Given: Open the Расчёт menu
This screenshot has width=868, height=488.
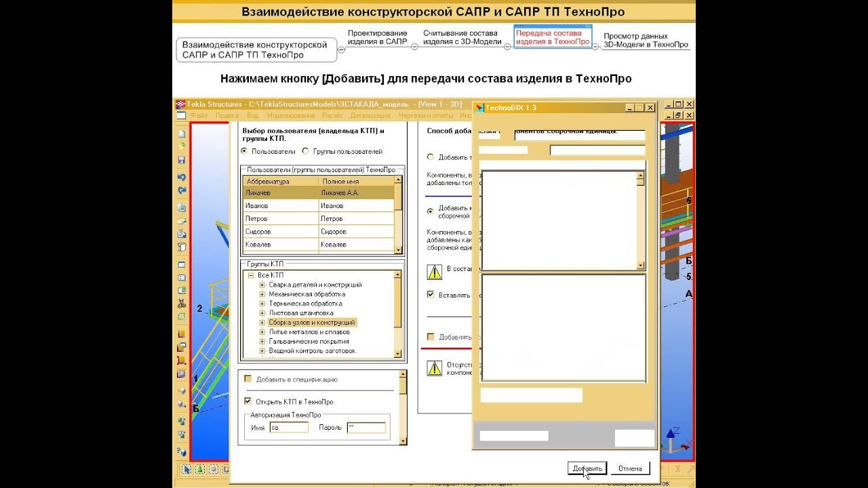Looking at the screenshot, I should tap(332, 116).
